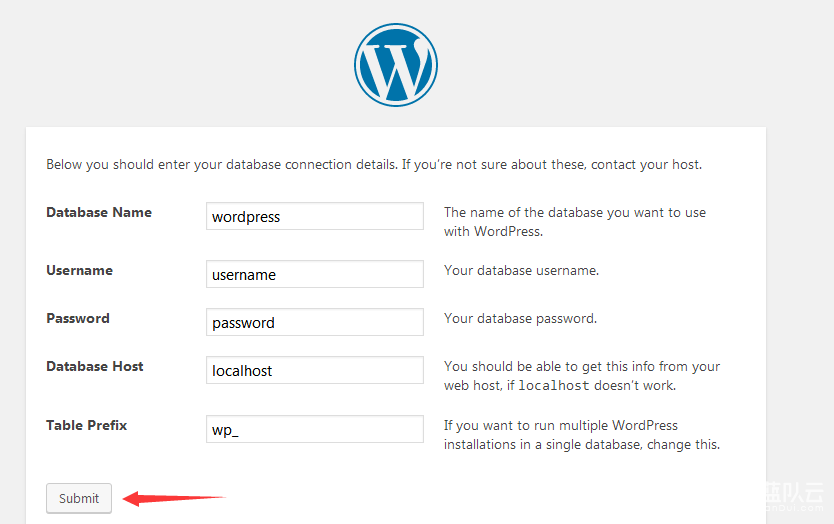This screenshot has height=524, width=834.
Task: Click the bold "Username" label
Action: pyautogui.click(x=79, y=270)
